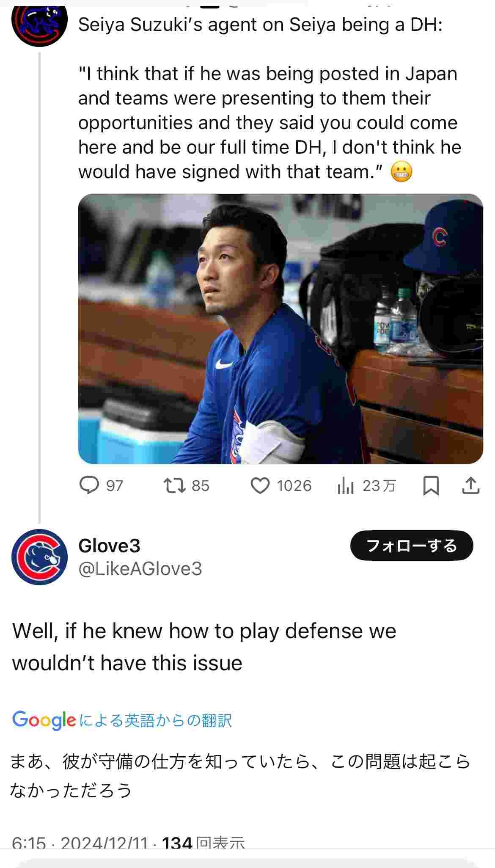Image resolution: width=495 pixels, height=868 pixels.
Task: Tap the reply speech bubble icon
Action: tap(89, 485)
